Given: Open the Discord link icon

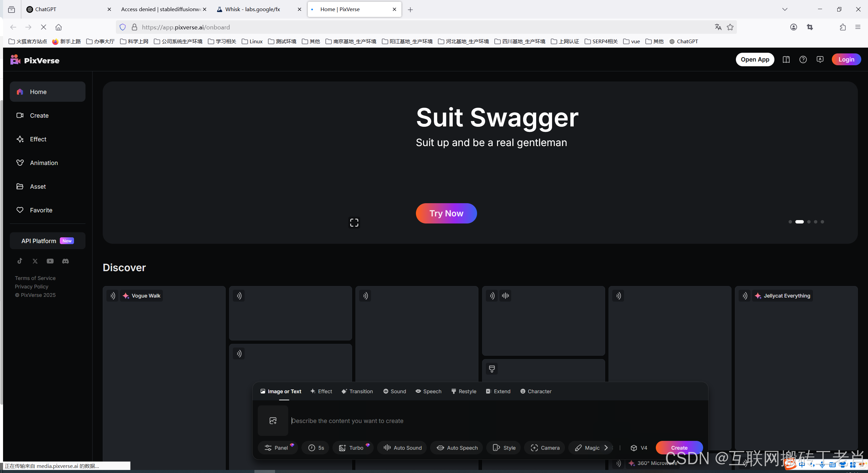Looking at the screenshot, I should pos(66,261).
